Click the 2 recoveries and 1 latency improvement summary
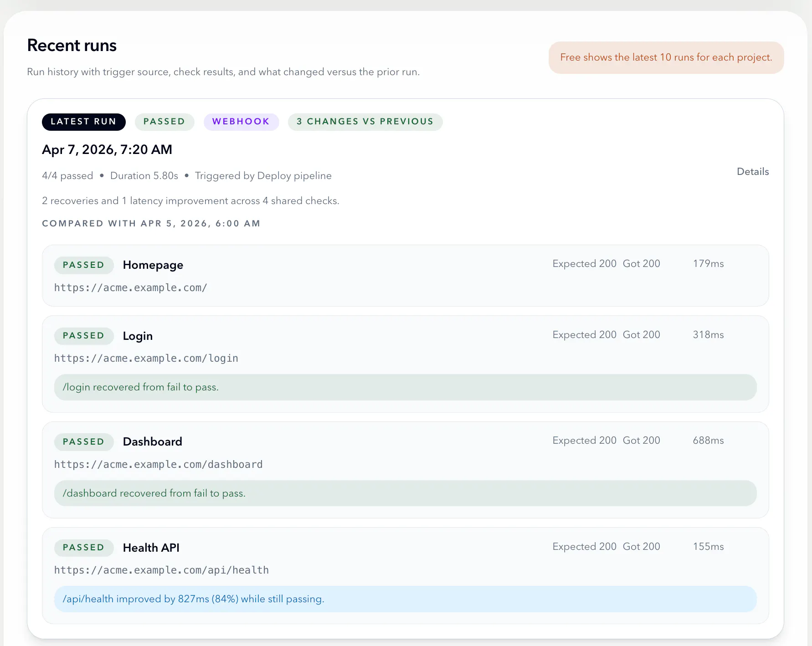 click(x=190, y=201)
